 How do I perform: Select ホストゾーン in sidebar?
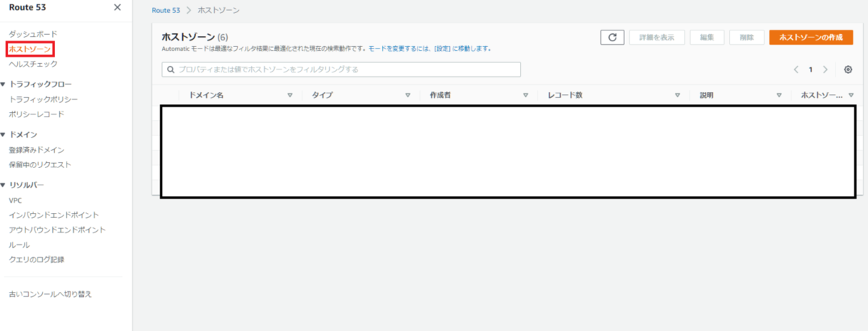pos(30,49)
